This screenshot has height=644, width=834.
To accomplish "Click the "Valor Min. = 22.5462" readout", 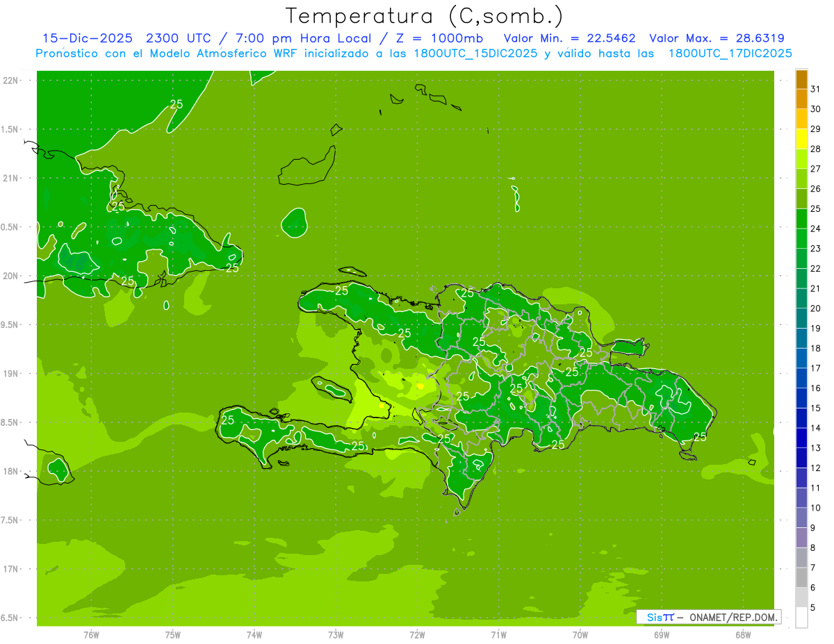I will tap(569, 38).
